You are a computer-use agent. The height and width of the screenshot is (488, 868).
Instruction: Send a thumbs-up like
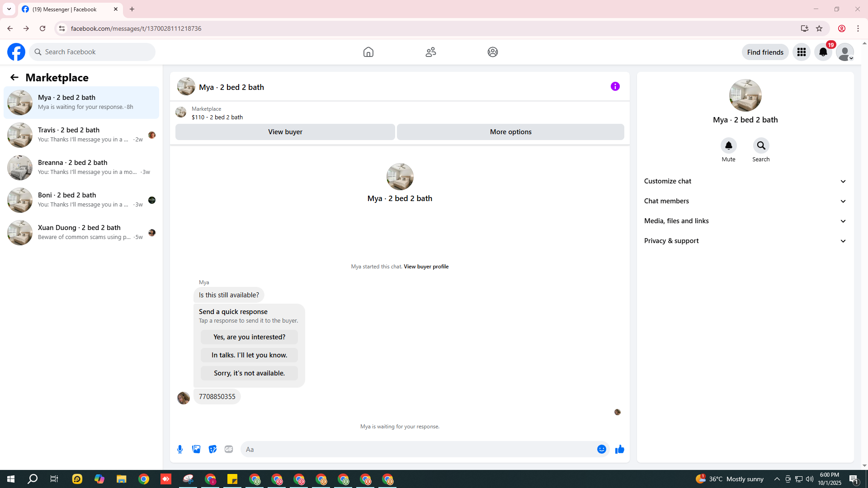click(x=619, y=449)
